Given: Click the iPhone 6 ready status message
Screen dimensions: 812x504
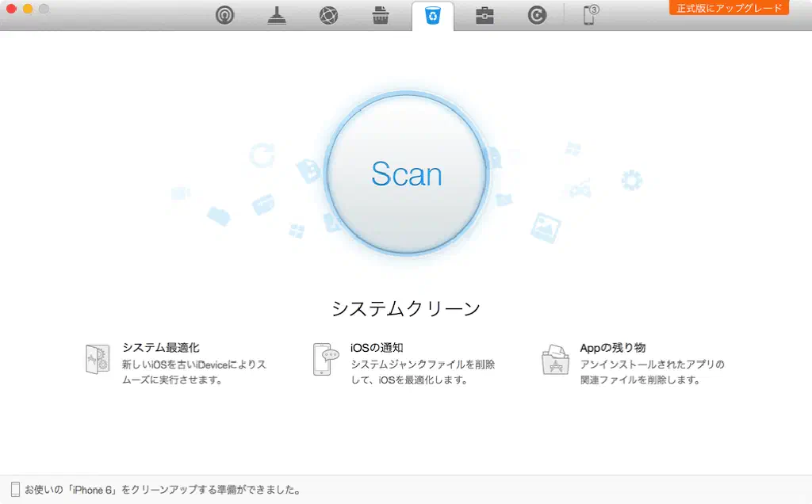Looking at the screenshot, I should click(x=163, y=490).
